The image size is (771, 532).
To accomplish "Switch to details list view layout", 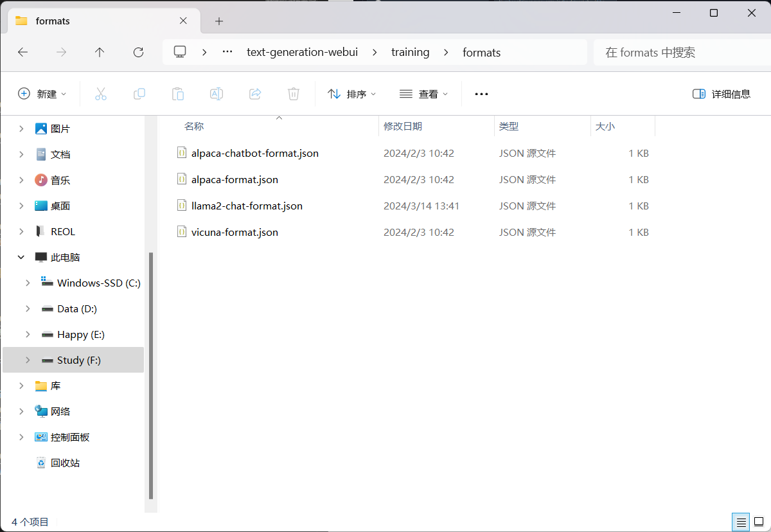I will [x=741, y=522].
